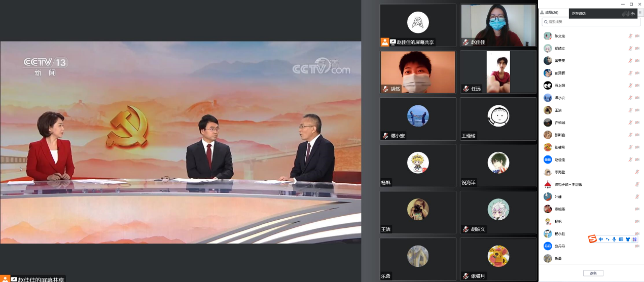Viewport: 644px width, 282px height.
Task: Click the 搜索成员 search field
Action: click(x=591, y=22)
